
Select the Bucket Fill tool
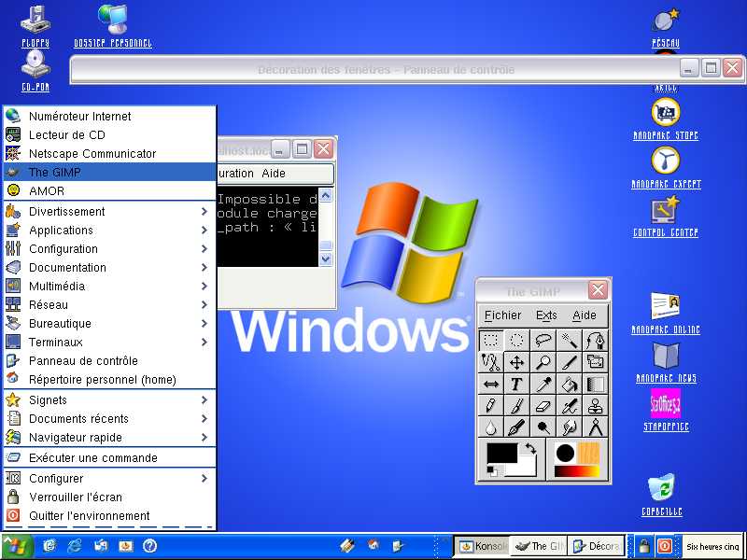pos(570,384)
